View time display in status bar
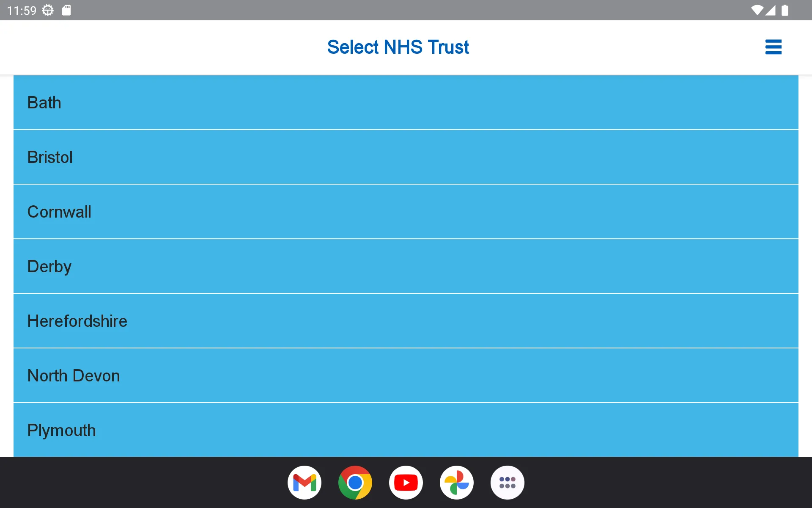Screen dimensions: 812x508 [x=21, y=10]
